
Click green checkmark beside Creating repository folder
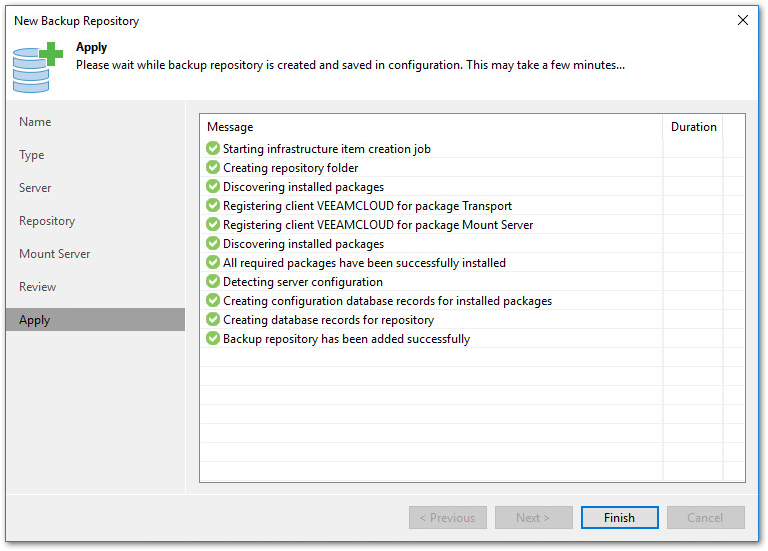tap(213, 168)
